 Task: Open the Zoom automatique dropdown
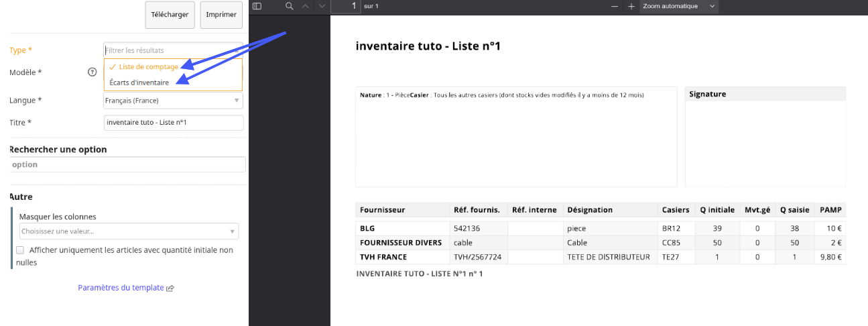[679, 6]
